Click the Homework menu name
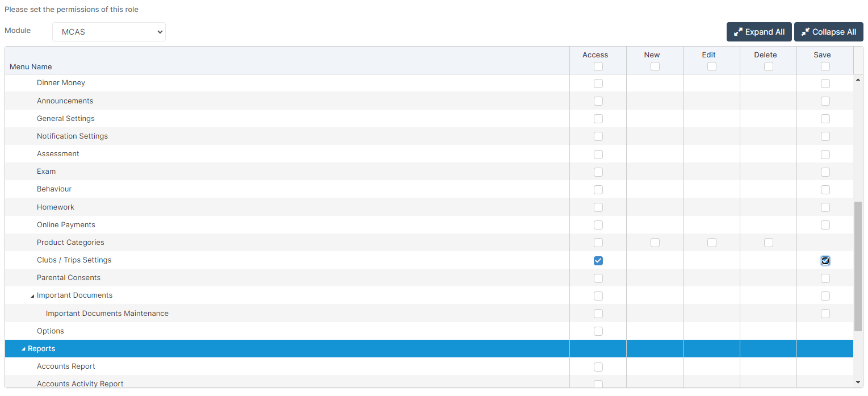868x396 pixels. (56, 207)
